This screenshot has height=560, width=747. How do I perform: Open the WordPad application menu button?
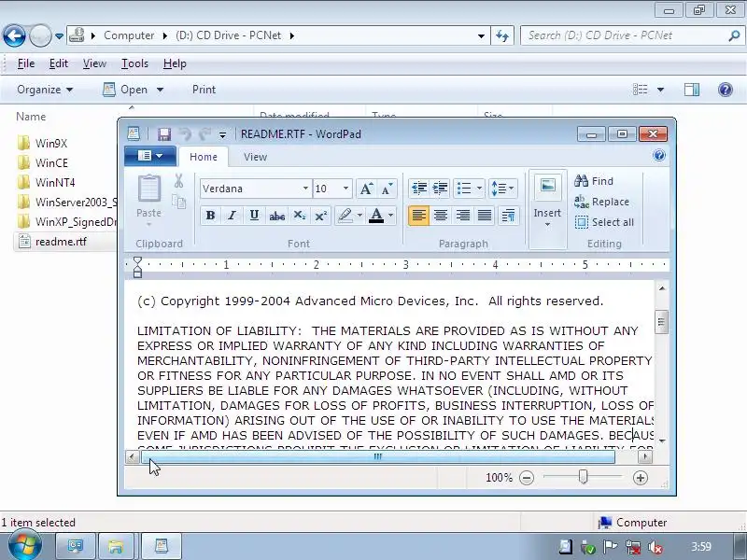click(x=150, y=156)
